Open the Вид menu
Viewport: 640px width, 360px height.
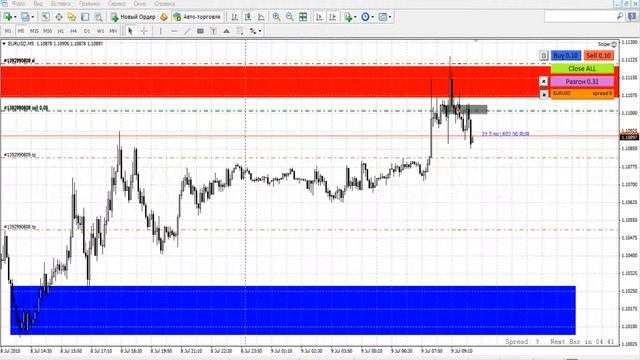38,4
